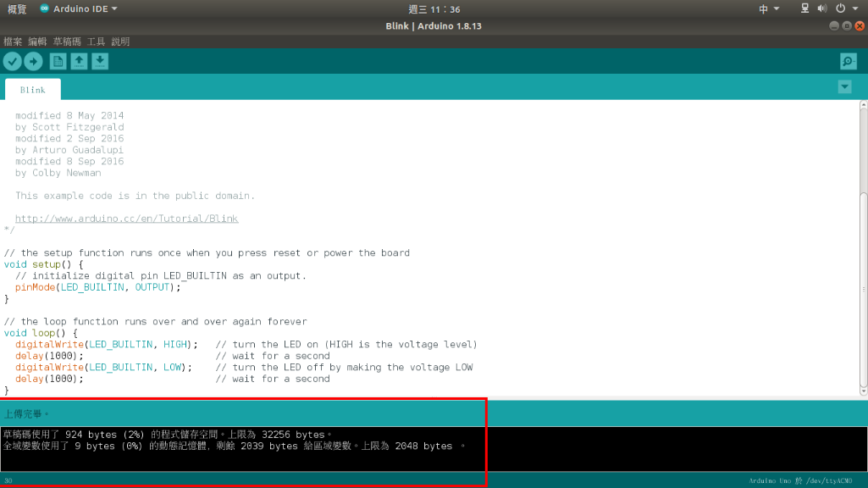This screenshot has width=868, height=488.
Task: Click the '上傳完畢。' status message
Action: pyautogui.click(x=26, y=413)
